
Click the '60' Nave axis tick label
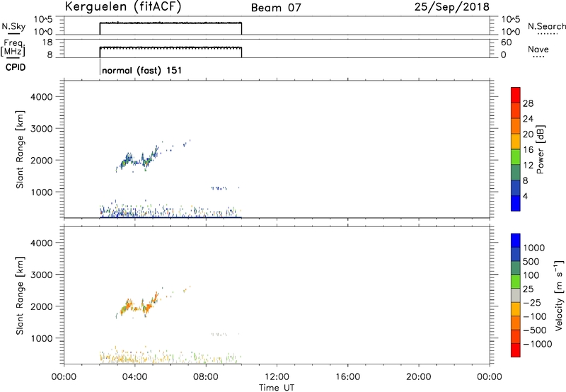[507, 42]
